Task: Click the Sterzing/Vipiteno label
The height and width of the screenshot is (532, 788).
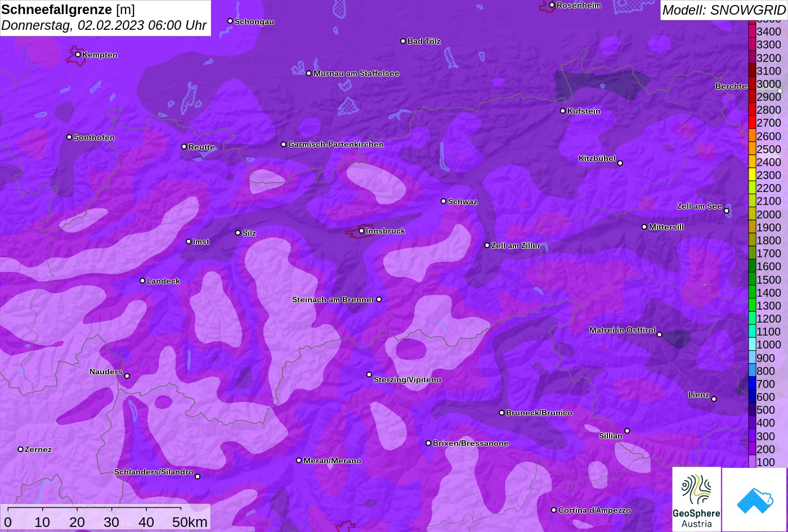Action: click(x=408, y=380)
